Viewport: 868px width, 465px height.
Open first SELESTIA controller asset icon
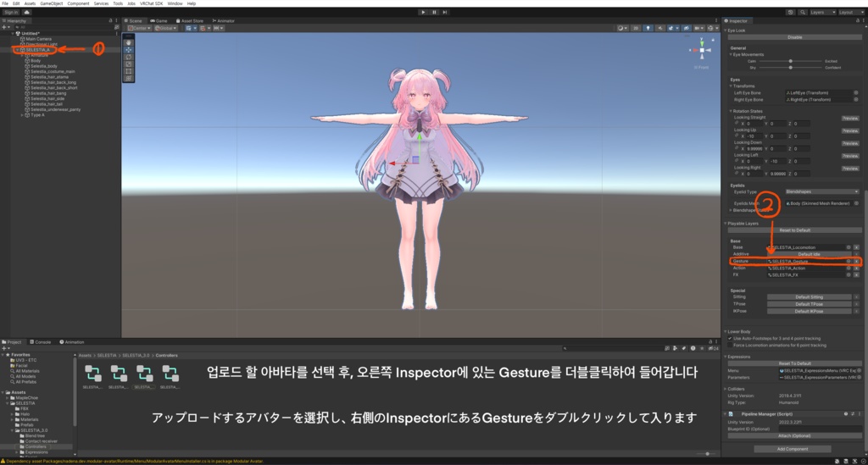pyautogui.click(x=92, y=374)
